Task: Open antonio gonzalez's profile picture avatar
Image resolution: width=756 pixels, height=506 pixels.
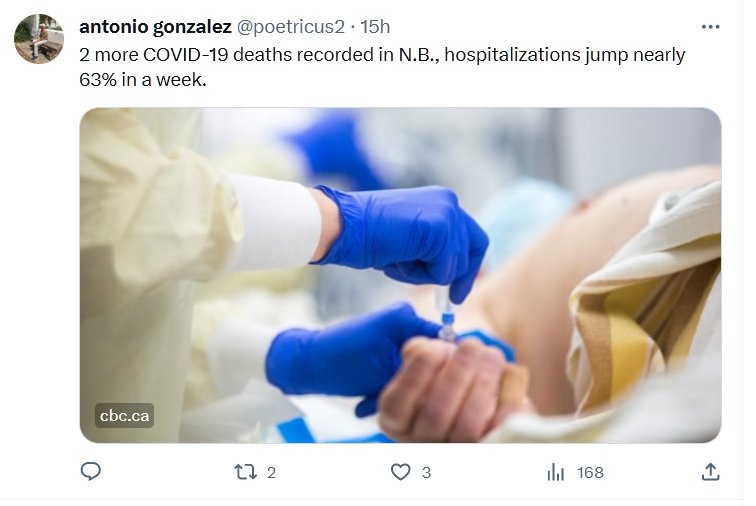Action: coord(39,40)
